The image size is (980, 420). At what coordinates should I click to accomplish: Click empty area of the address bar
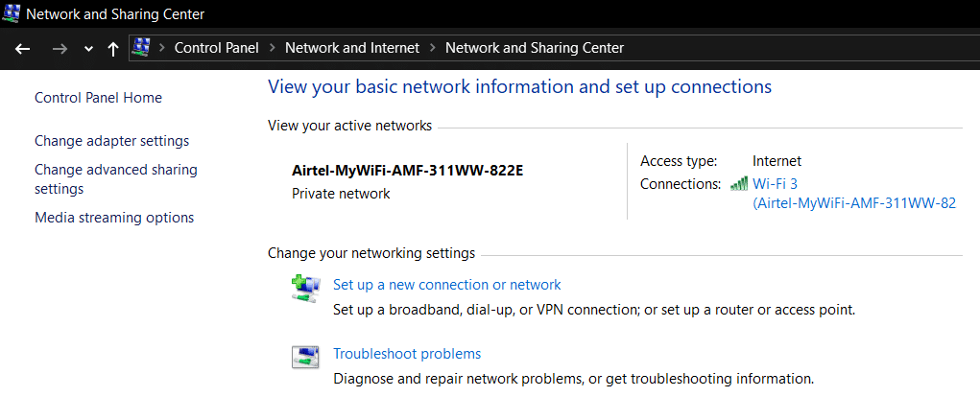(797, 48)
